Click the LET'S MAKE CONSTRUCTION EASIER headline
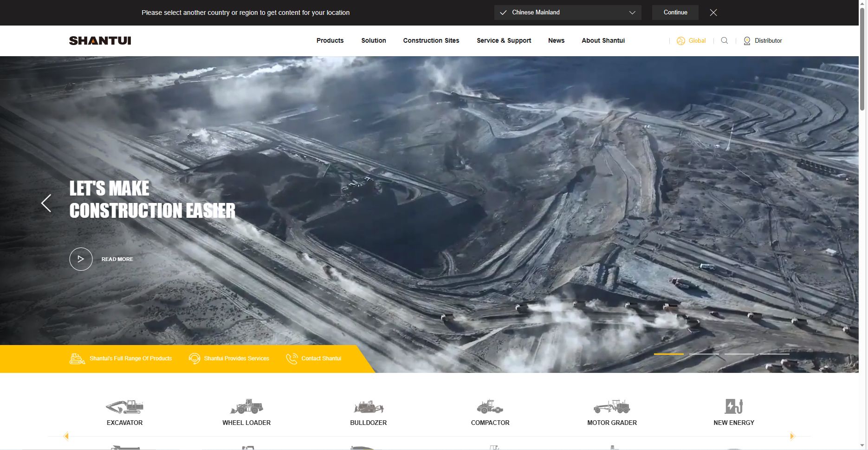Viewport: 868px width, 450px height. pyautogui.click(x=152, y=199)
